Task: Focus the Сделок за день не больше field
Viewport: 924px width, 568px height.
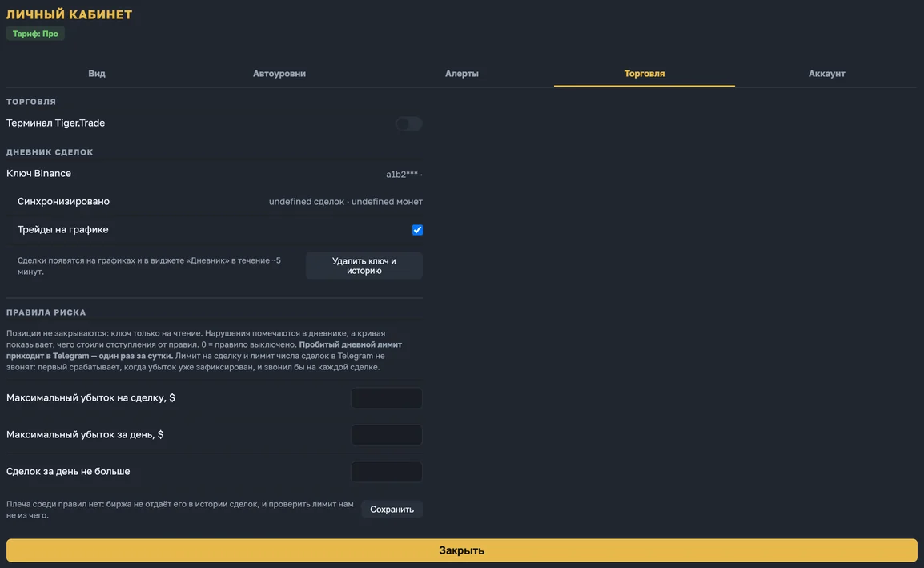Action: [x=387, y=471]
